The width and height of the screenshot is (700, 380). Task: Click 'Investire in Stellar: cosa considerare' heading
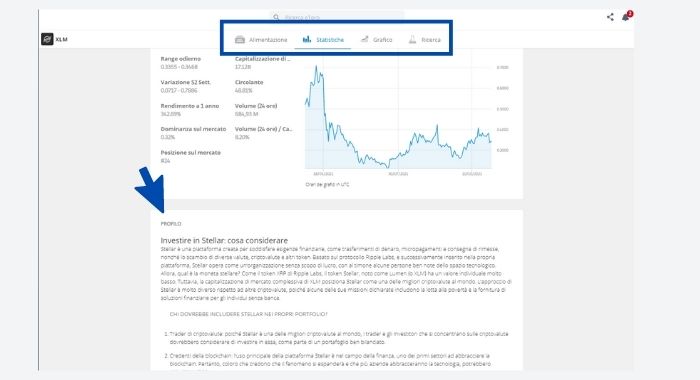point(224,240)
